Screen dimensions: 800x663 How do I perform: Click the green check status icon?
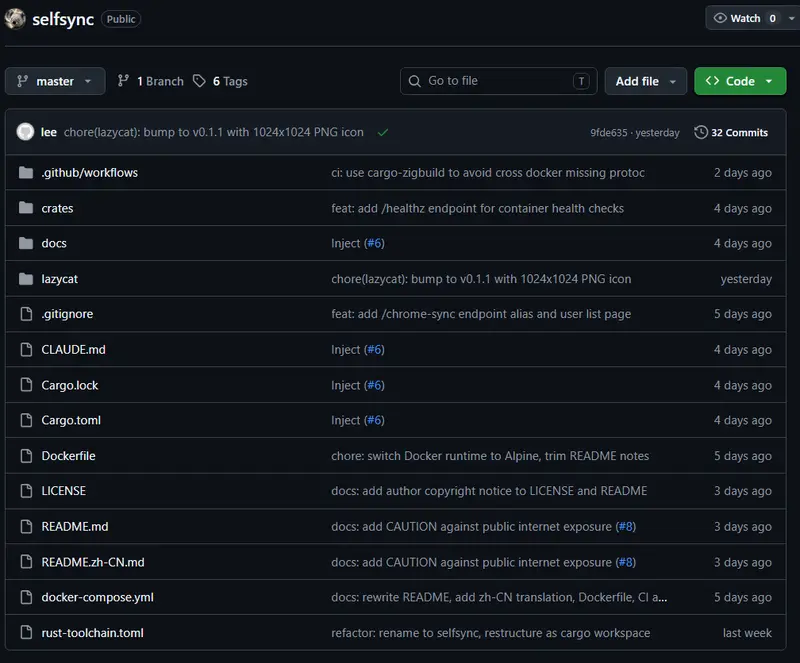click(x=383, y=133)
